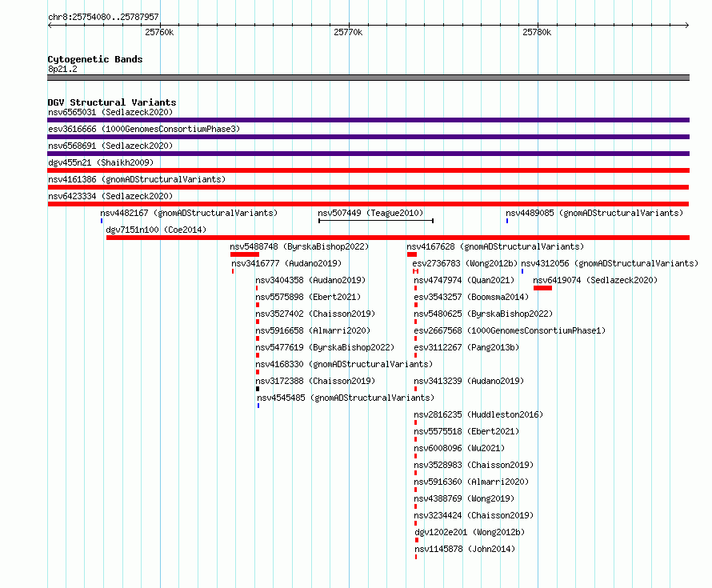Open the dgv455n21 (Shaikh2009) variant label

[101, 162]
